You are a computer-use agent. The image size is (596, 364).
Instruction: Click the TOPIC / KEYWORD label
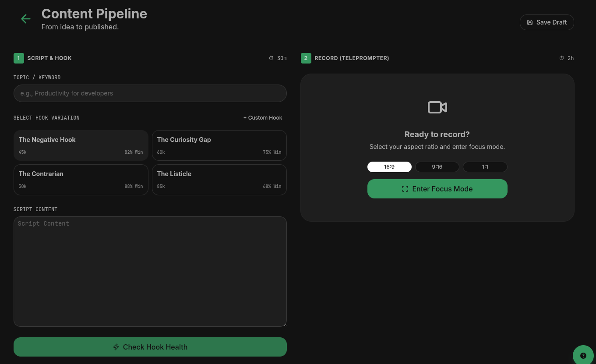(37, 78)
